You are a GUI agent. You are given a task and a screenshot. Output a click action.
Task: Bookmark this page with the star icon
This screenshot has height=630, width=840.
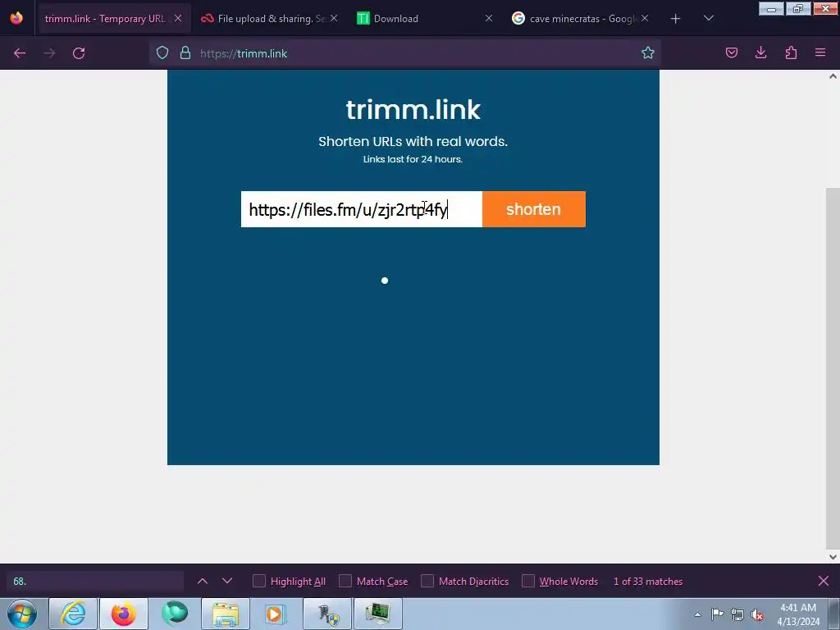point(648,52)
